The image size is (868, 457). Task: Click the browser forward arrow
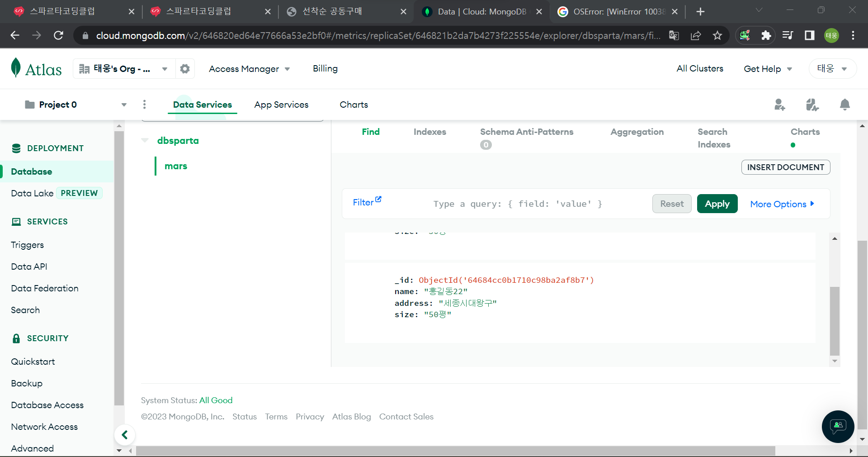point(37,35)
